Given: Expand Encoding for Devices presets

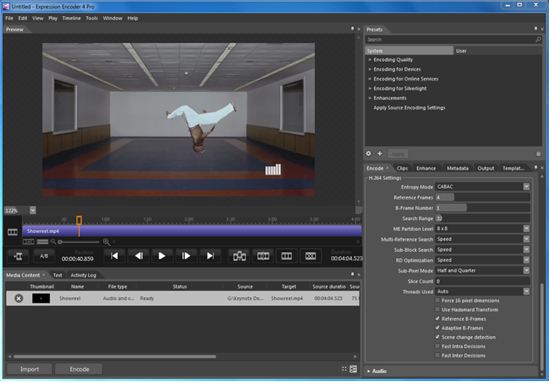Looking at the screenshot, I should (370, 69).
